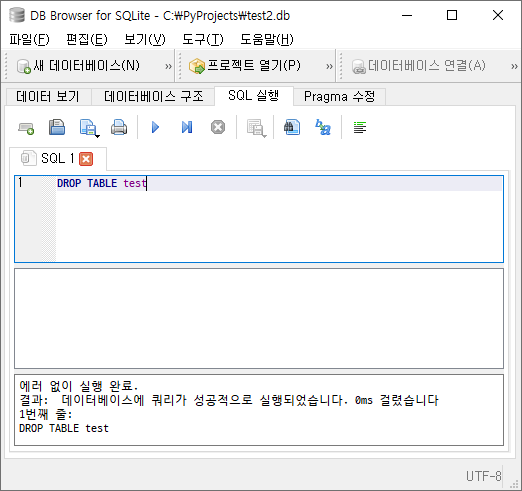
Task: Switch to 데이터베이스 구조 tab
Action: coord(153,97)
